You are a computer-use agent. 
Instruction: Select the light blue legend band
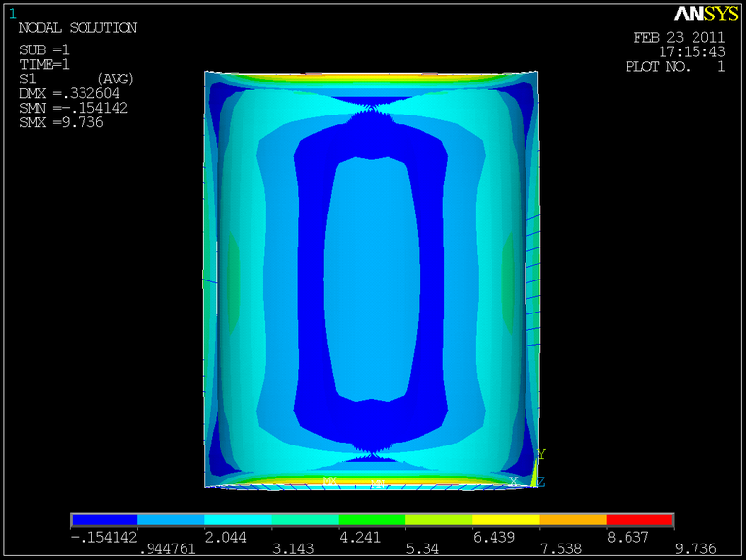click(x=171, y=520)
